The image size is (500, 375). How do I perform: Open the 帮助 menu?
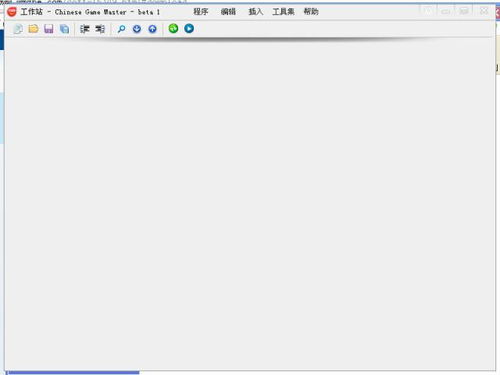[x=311, y=12]
